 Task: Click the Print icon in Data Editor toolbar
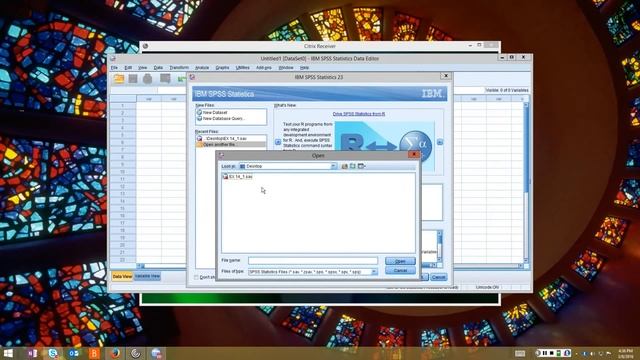tap(147, 78)
